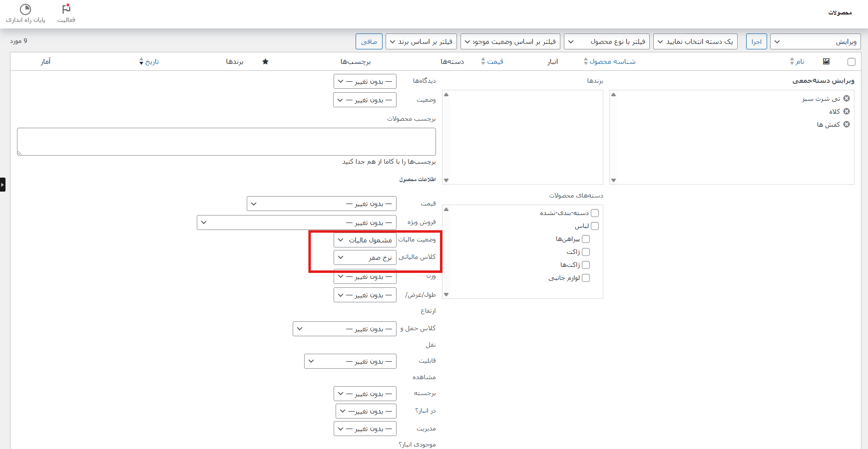The width and height of the screenshot is (868, 449).
Task: Click the دسته‌ها column header
Action: coord(452,61)
